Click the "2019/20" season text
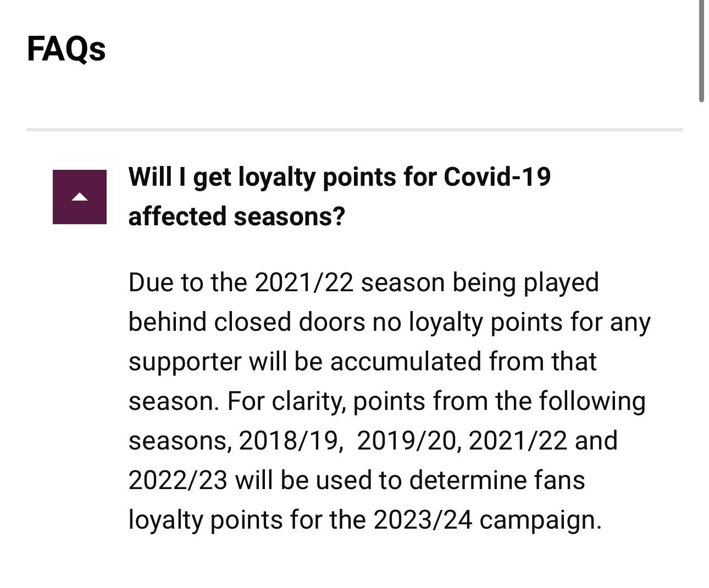This screenshot has height=588, width=709. coord(406,441)
